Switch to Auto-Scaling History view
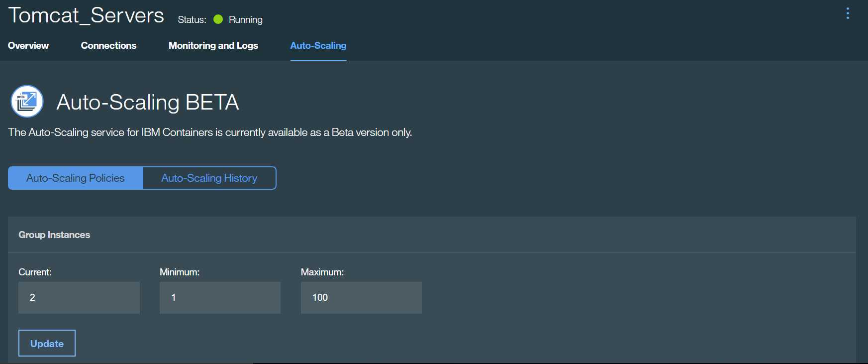Viewport: 868px width, 364px height. [209, 178]
